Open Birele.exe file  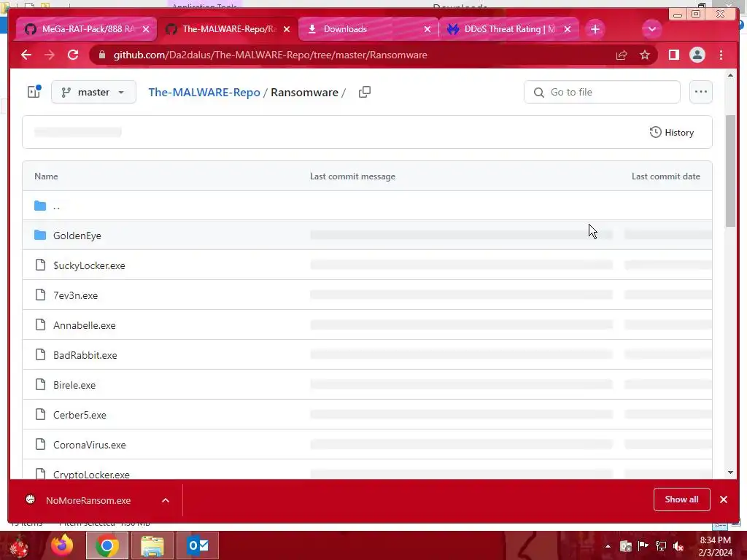point(74,385)
